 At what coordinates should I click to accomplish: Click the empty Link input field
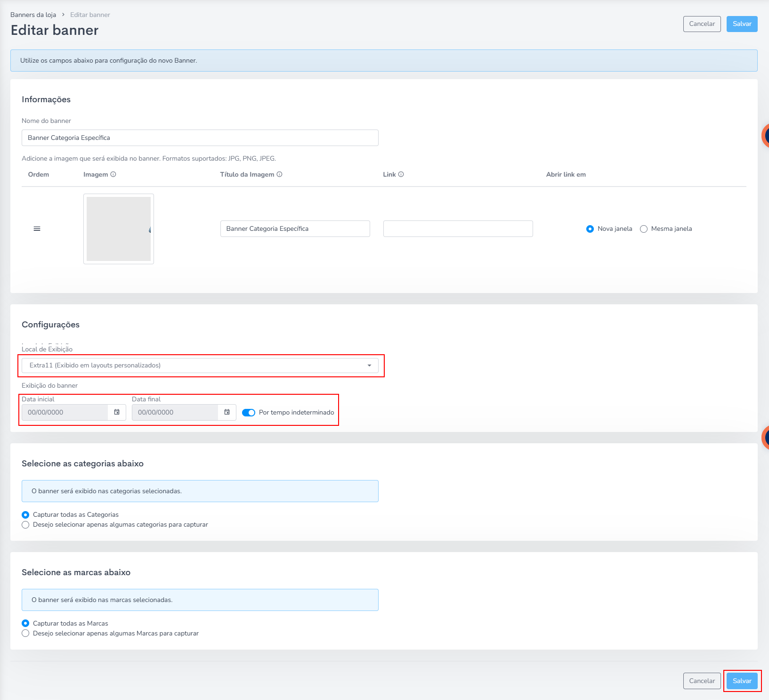[458, 229]
